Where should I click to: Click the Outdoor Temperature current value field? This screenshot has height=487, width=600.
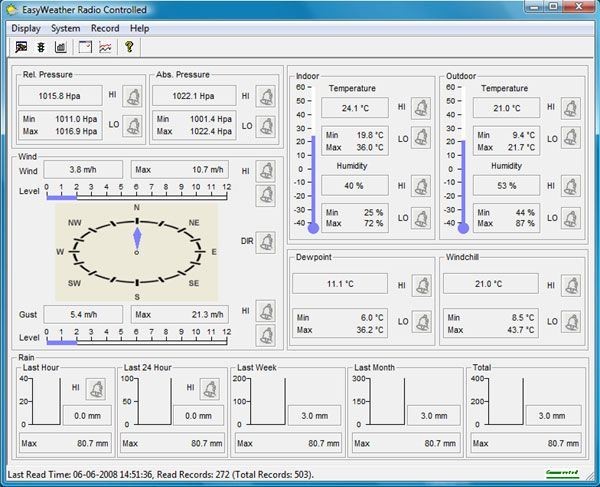[506, 108]
